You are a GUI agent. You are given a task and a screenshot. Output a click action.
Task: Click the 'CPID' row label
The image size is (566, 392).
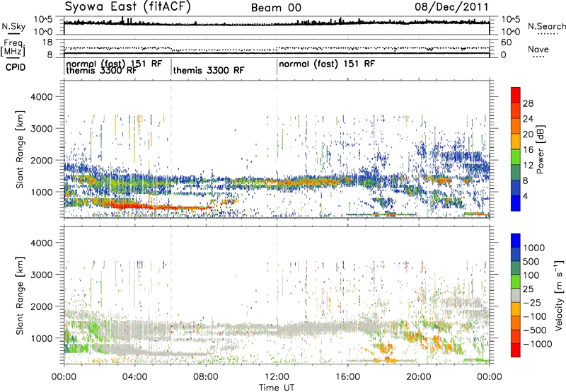pyautogui.click(x=16, y=67)
